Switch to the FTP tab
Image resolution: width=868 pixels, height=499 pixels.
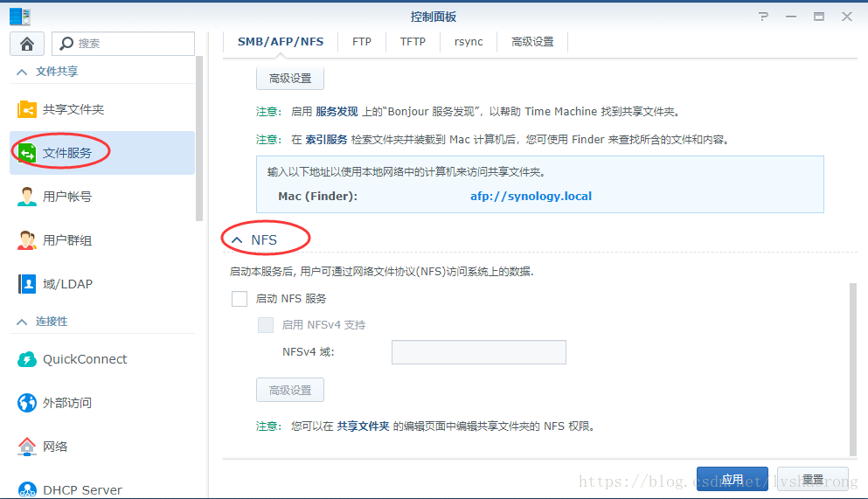pos(362,42)
